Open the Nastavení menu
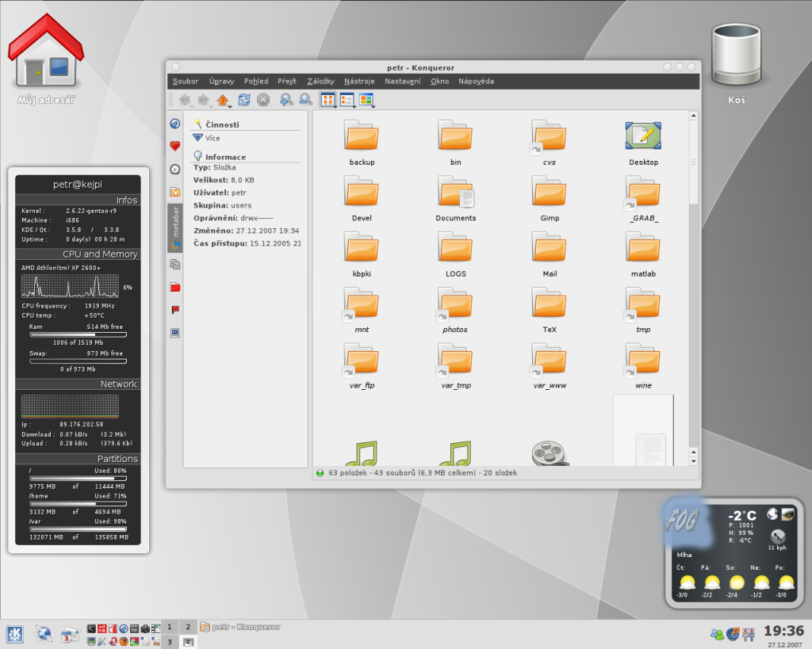 pos(403,82)
